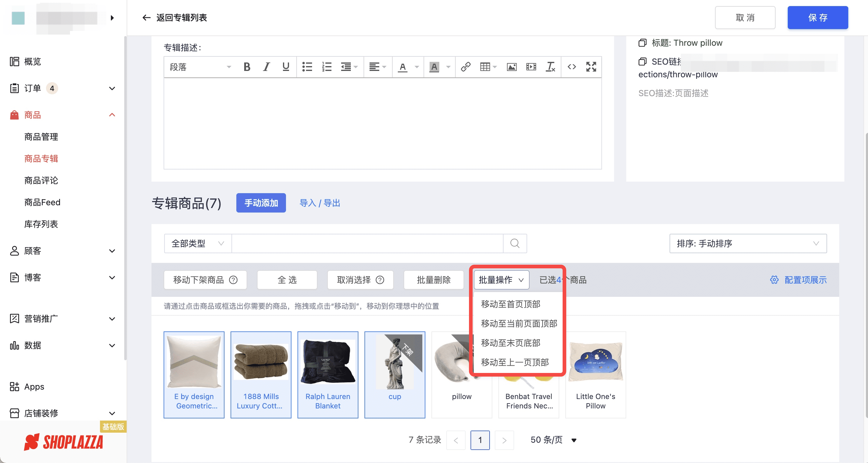
Task: Open the 全部类型 filter dropdown
Action: (198, 243)
